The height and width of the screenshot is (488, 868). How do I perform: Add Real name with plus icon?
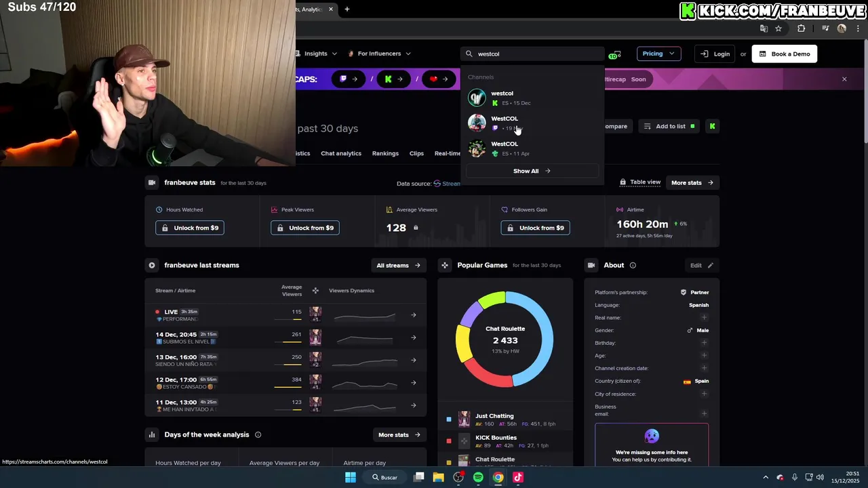coord(704,317)
